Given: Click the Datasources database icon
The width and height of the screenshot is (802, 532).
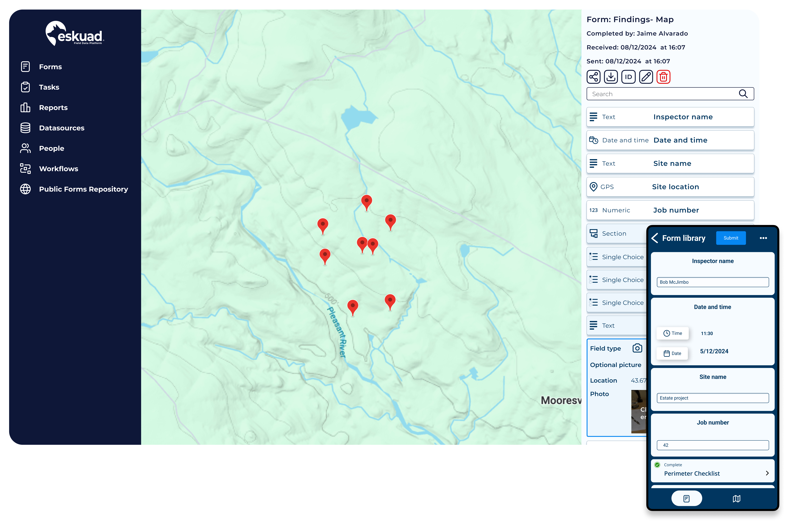Looking at the screenshot, I should click(26, 128).
